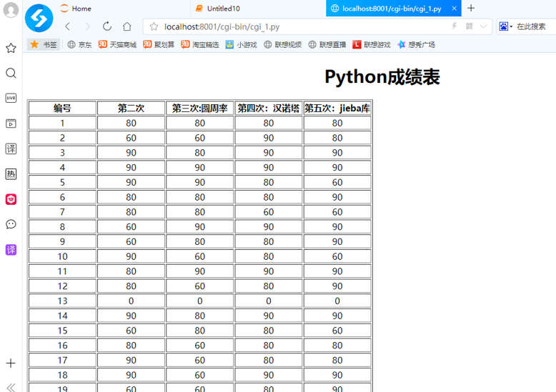Click jieba库 score in row 5
Screen dimensions: 556x392
tap(337, 182)
